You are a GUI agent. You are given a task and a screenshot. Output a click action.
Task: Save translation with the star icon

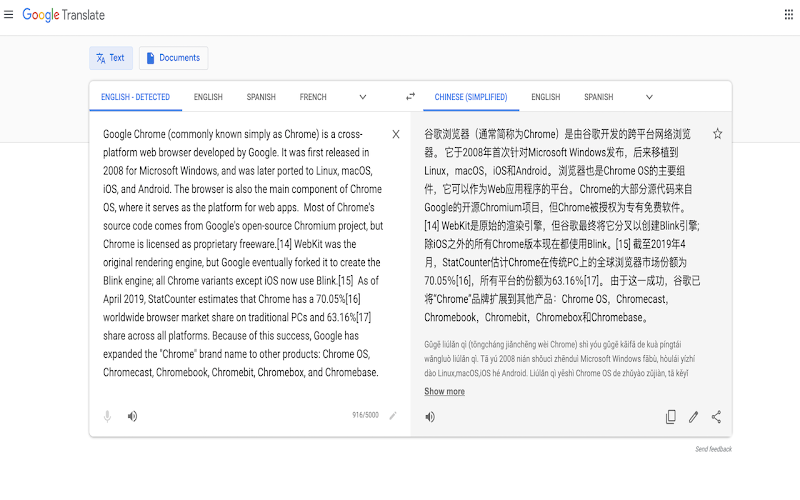pos(717,134)
